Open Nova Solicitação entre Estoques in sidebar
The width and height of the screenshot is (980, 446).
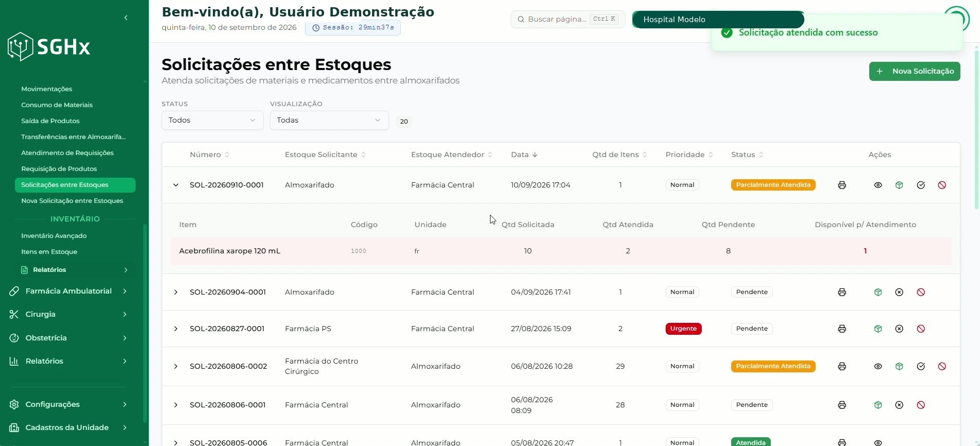(72, 201)
